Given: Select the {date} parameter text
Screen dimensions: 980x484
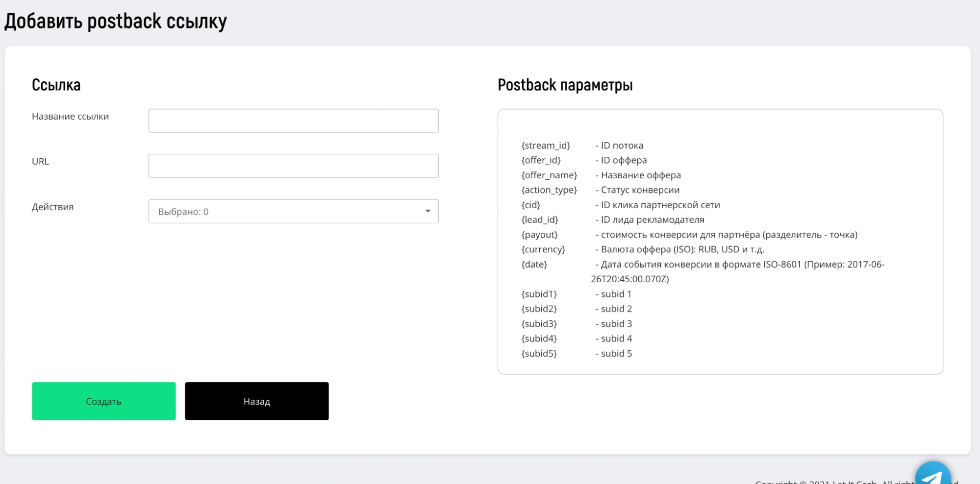Looking at the screenshot, I should pyautogui.click(x=534, y=264).
